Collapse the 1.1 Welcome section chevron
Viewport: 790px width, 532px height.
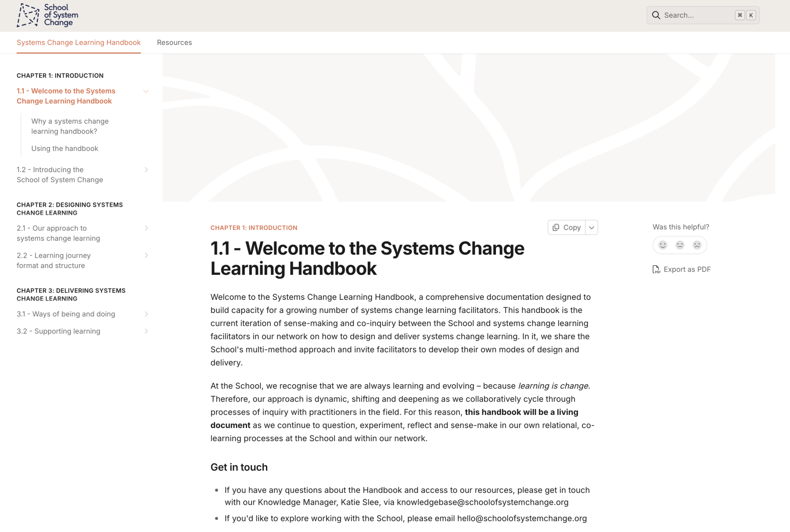click(x=146, y=91)
